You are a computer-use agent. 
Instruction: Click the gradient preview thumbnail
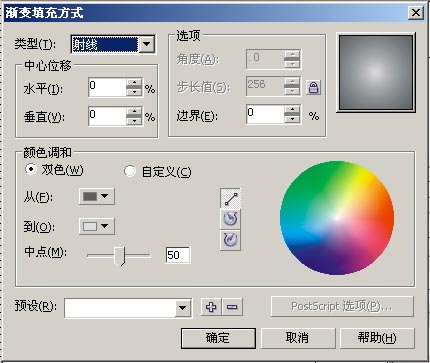click(376, 73)
